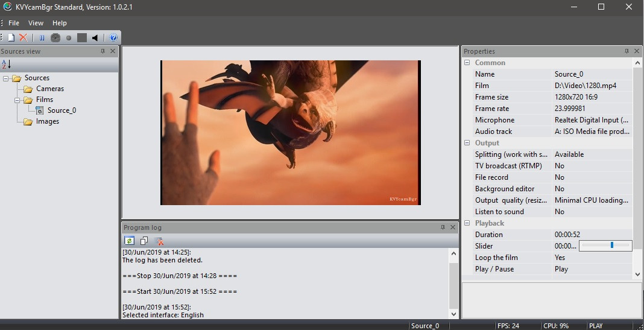Click the blue pause toolbar icon
The image size is (644, 330).
click(42, 38)
